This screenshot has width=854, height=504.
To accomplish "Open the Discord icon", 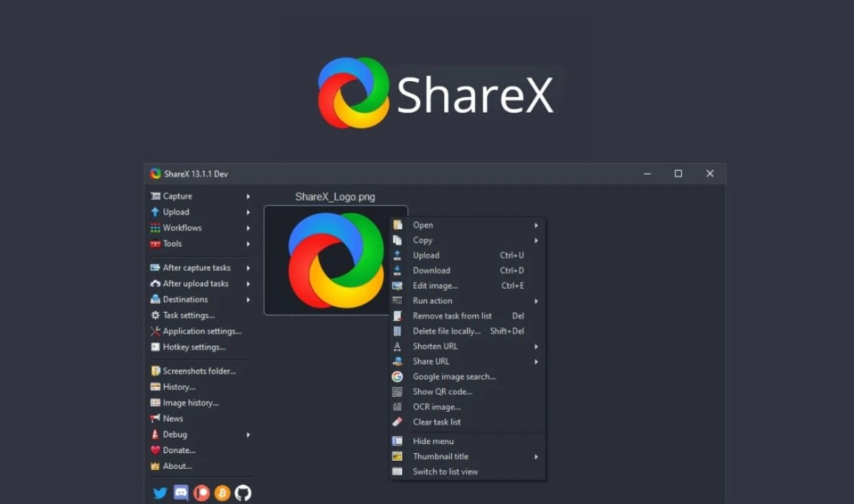I will [x=181, y=493].
